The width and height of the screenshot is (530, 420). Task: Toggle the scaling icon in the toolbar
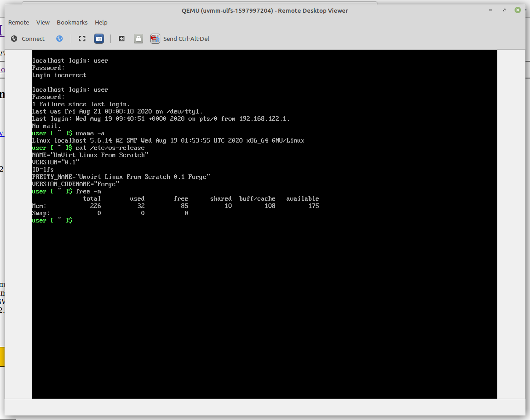pos(122,39)
